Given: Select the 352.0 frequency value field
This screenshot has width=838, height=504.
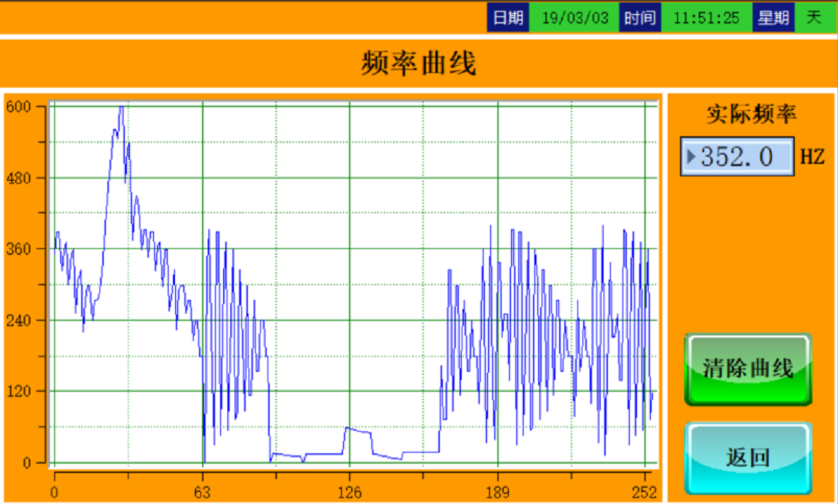Looking at the screenshot, I should coord(738,157).
